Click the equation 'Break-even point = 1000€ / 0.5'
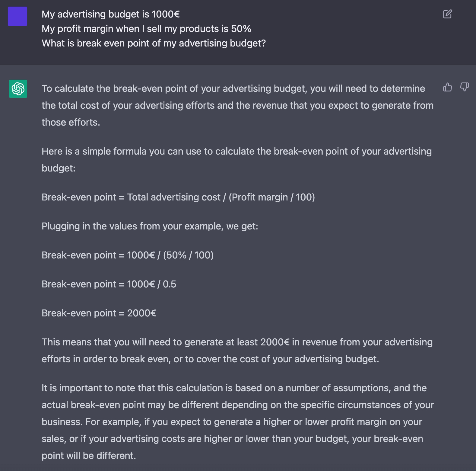476x471 pixels. click(x=109, y=284)
